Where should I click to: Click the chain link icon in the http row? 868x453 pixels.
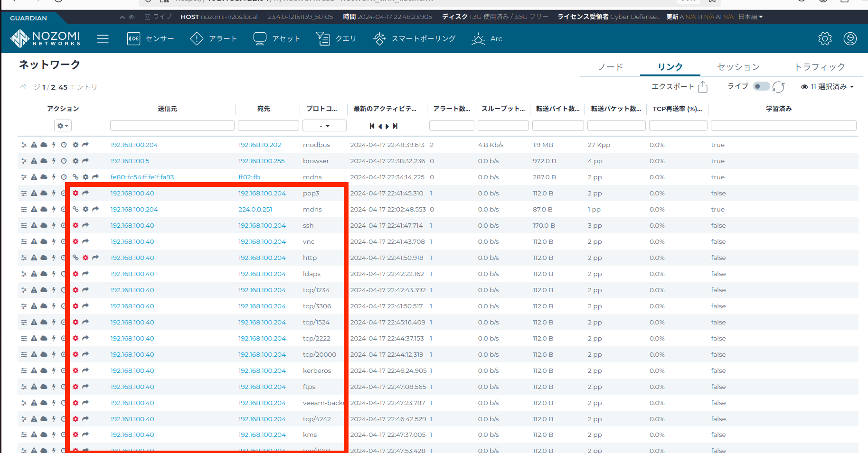[x=75, y=258]
